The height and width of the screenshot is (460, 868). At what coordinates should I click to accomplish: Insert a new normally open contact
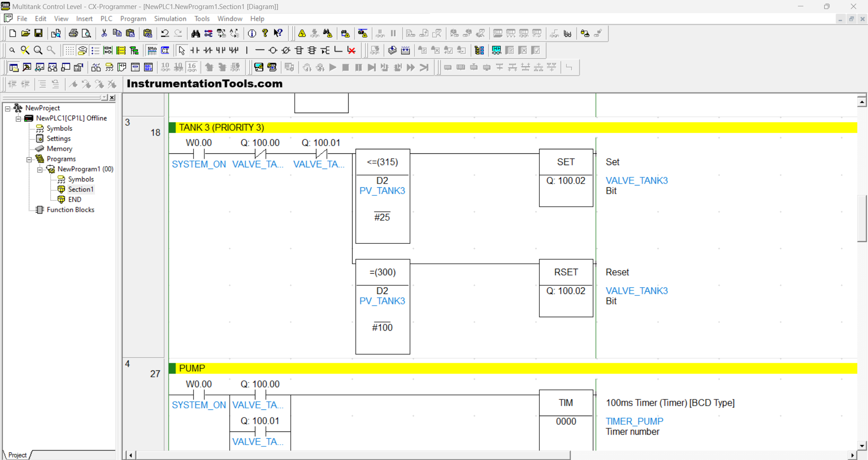pyautogui.click(x=195, y=50)
